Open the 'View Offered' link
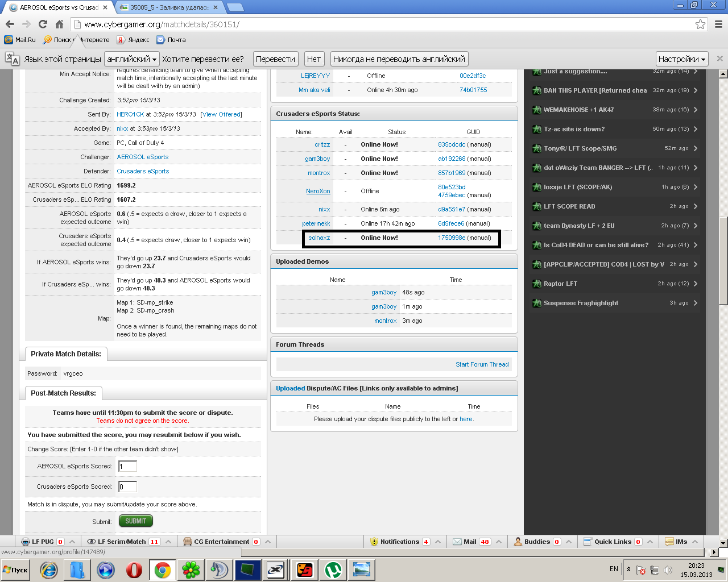Image resolution: width=728 pixels, height=582 pixels. tap(221, 114)
